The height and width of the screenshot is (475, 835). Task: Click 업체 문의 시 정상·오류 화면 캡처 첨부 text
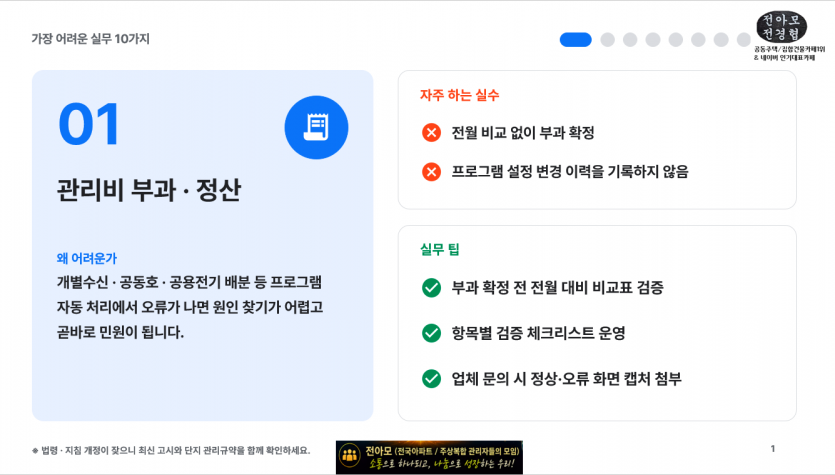(567, 379)
